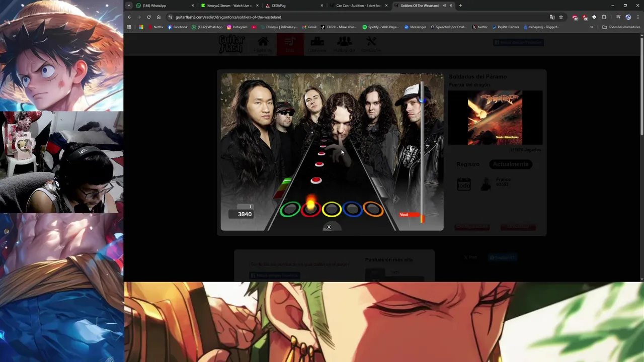Screen dimensions: 644x362
Task: Open the Todos los marcadores folder
Action: click(621, 27)
